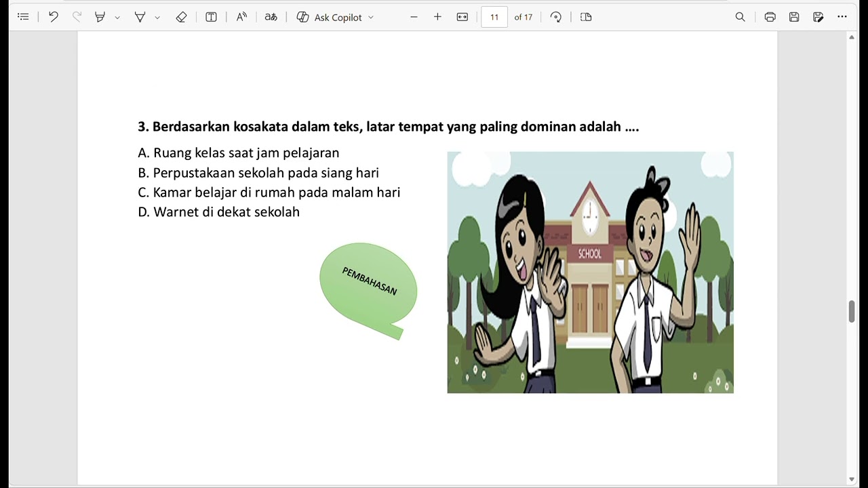Open the table of contents sidebar
868x488 pixels.
click(x=23, y=17)
